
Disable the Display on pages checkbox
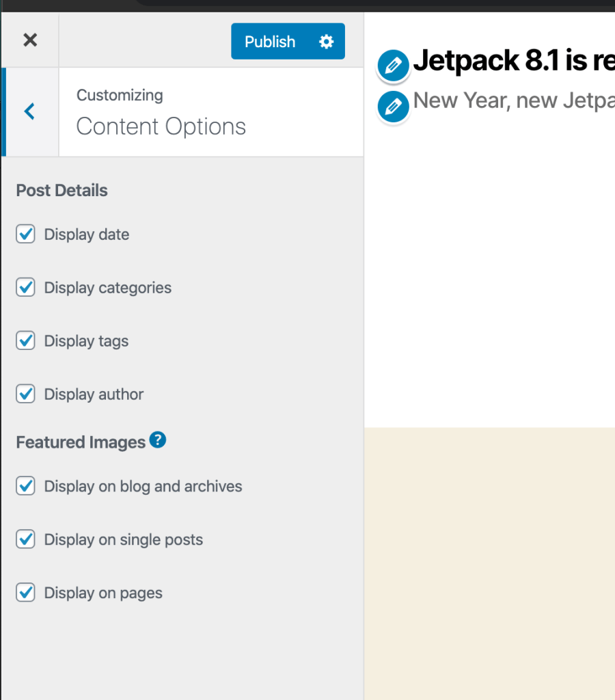[x=26, y=593]
